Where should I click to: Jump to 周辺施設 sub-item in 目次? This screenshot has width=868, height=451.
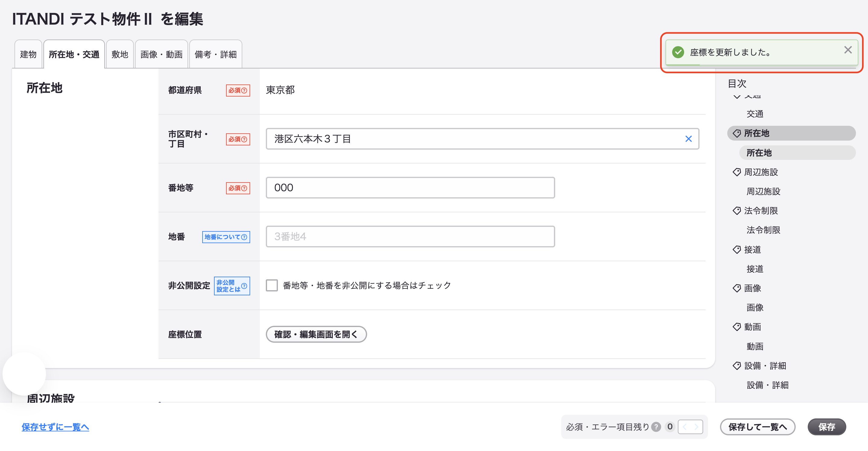[763, 192]
